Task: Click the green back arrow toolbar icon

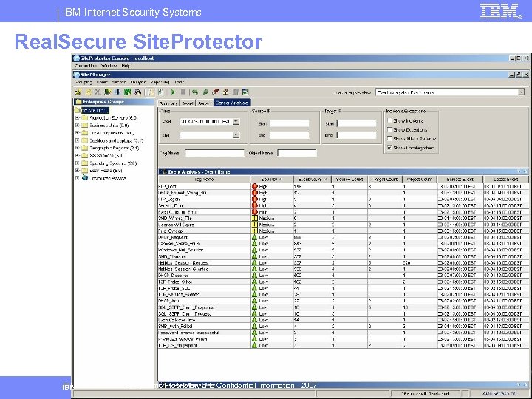Action: tap(195, 92)
